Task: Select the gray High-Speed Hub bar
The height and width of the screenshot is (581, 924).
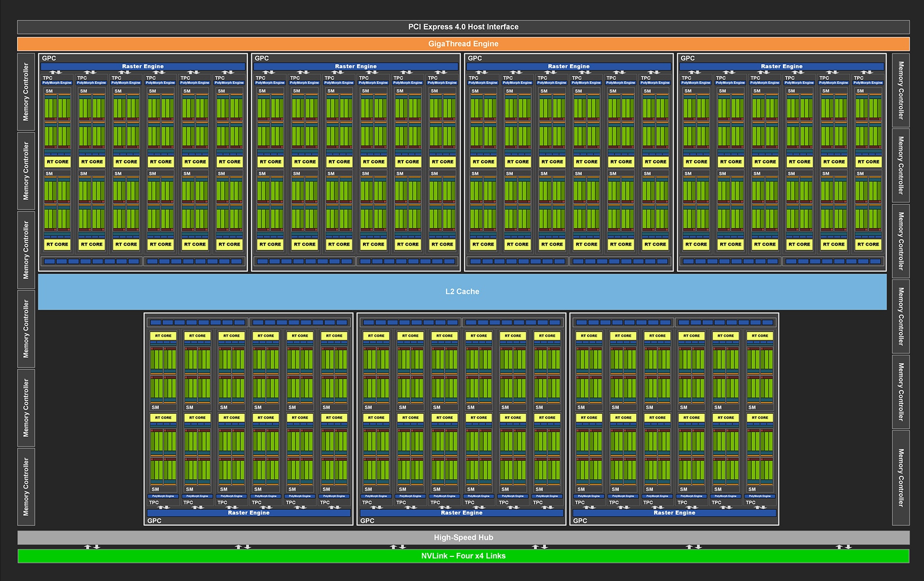Action: pos(463,538)
